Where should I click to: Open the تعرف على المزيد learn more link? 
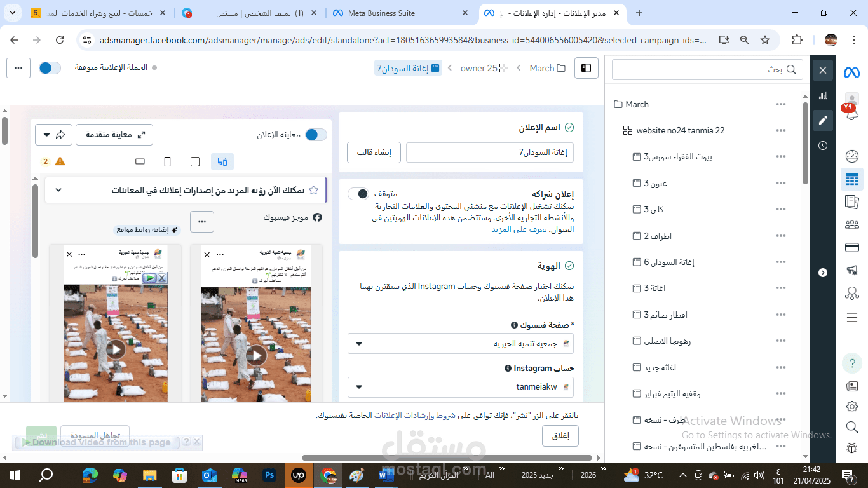[519, 229]
